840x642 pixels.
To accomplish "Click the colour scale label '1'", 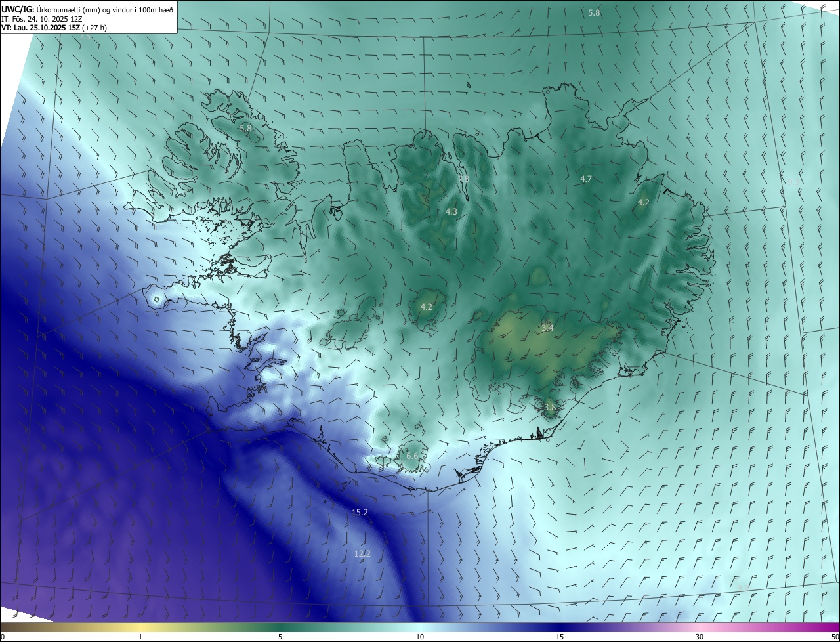I will pyautogui.click(x=140, y=637).
